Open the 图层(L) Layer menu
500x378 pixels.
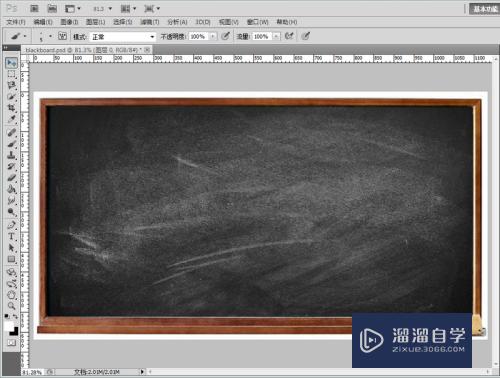pos(96,22)
